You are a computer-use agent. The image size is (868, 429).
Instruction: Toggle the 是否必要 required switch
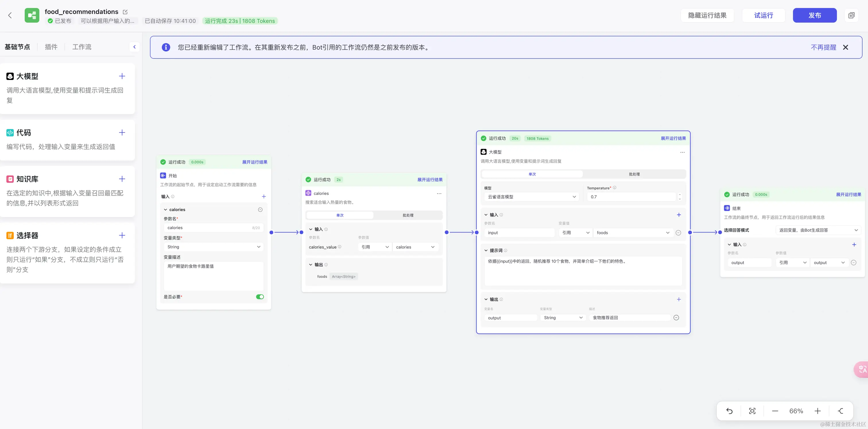(x=260, y=297)
